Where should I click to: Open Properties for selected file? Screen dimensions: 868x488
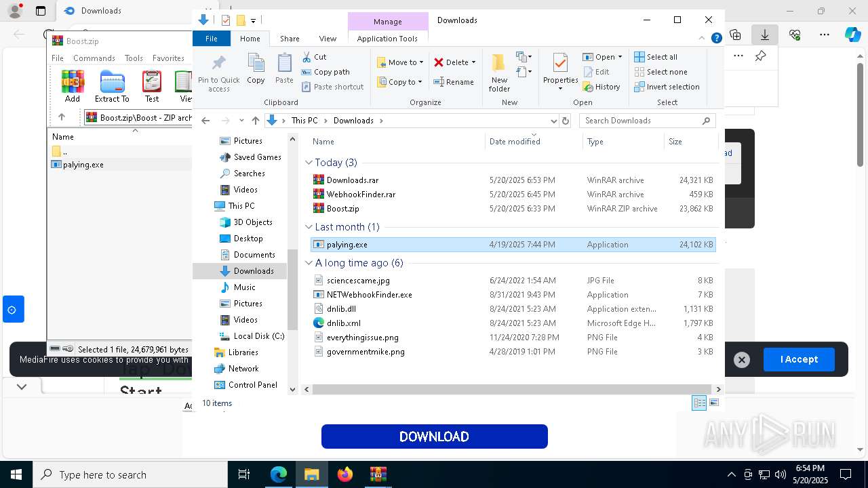(x=560, y=73)
